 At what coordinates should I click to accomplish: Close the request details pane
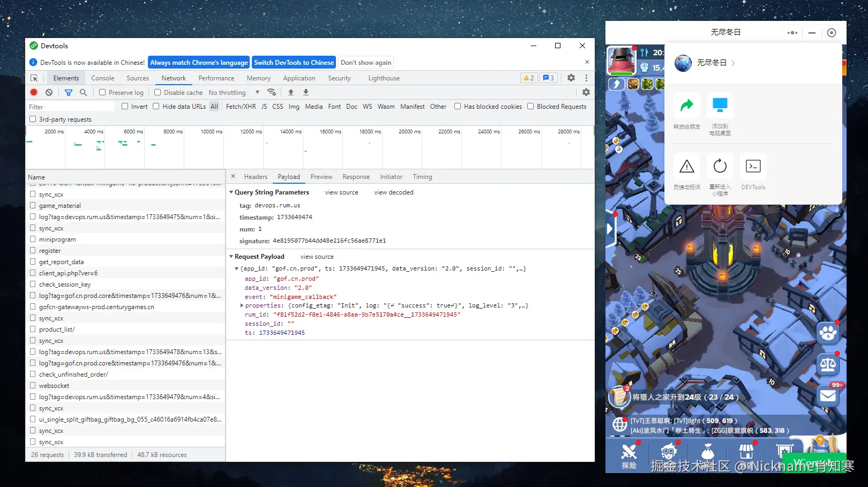coord(233,176)
